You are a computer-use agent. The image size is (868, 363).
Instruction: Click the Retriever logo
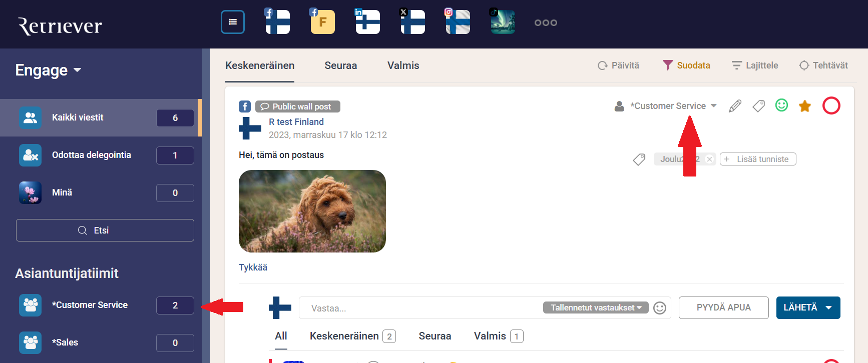click(60, 25)
